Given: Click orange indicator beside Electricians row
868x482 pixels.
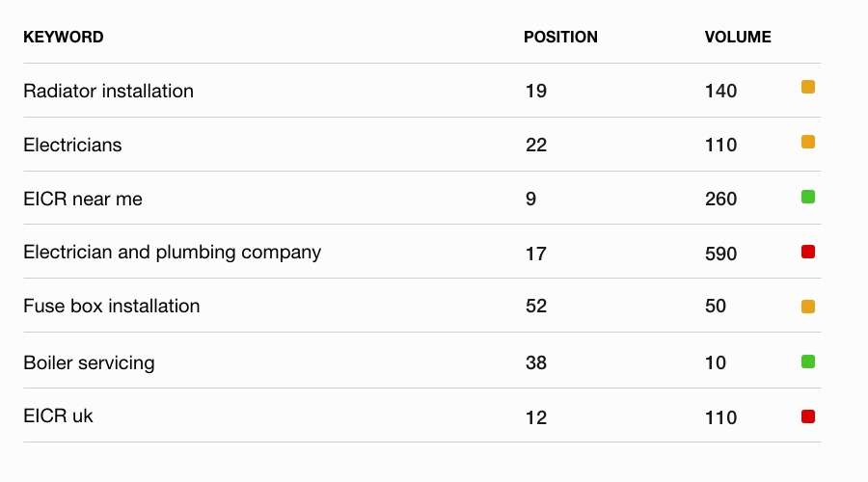Looking at the screenshot, I should (807, 142).
